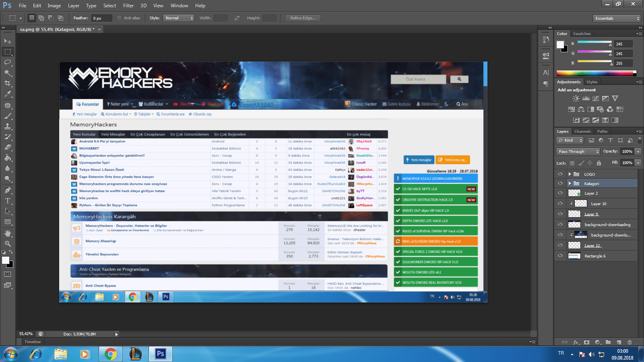Add a Photo Filter adjustment
644x362 pixels.
pos(600,109)
